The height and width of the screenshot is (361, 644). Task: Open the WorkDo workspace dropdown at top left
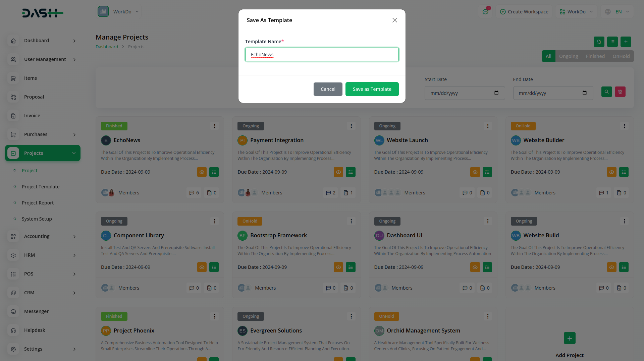[118, 12]
